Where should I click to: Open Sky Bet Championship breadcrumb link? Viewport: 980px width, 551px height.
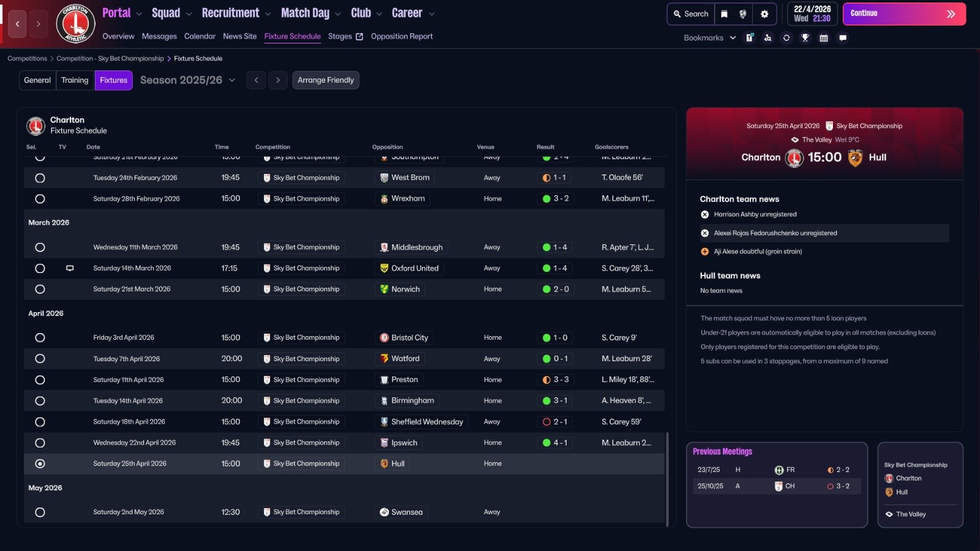tap(110, 59)
